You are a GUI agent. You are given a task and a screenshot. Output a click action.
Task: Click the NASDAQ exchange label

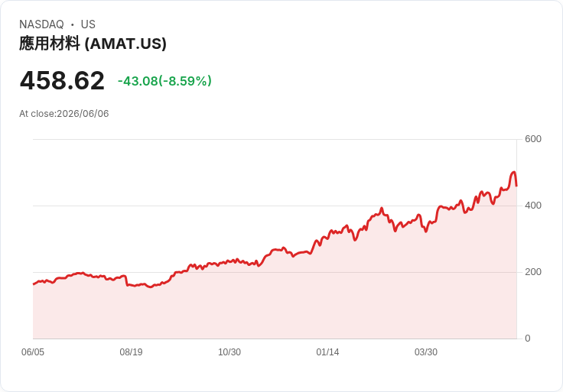point(41,24)
